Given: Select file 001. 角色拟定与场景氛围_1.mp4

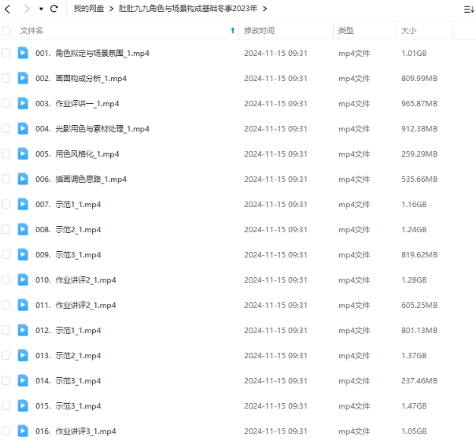Looking at the screenshot, I should click(92, 54).
